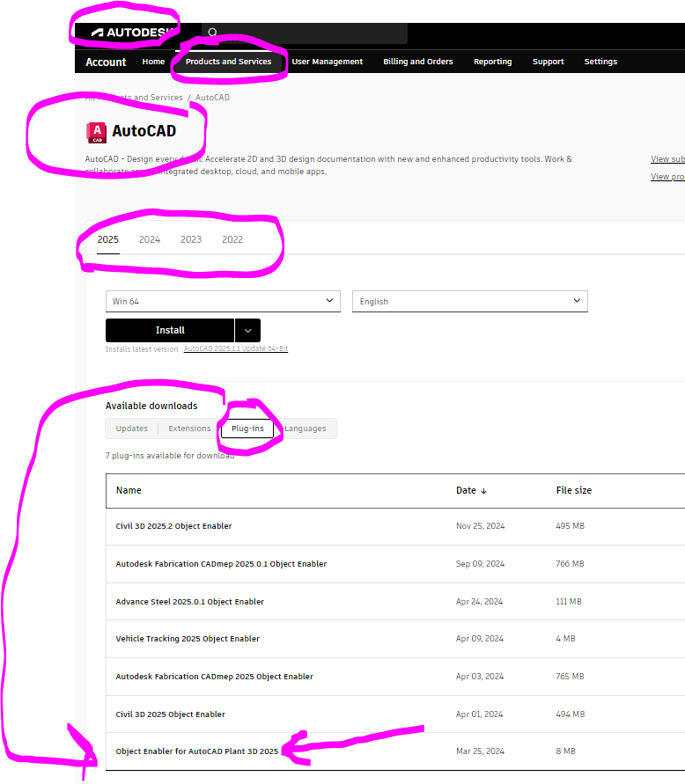The width and height of the screenshot is (685, 784).
Task: Switch to the Extensions tab
Action: 189,429
